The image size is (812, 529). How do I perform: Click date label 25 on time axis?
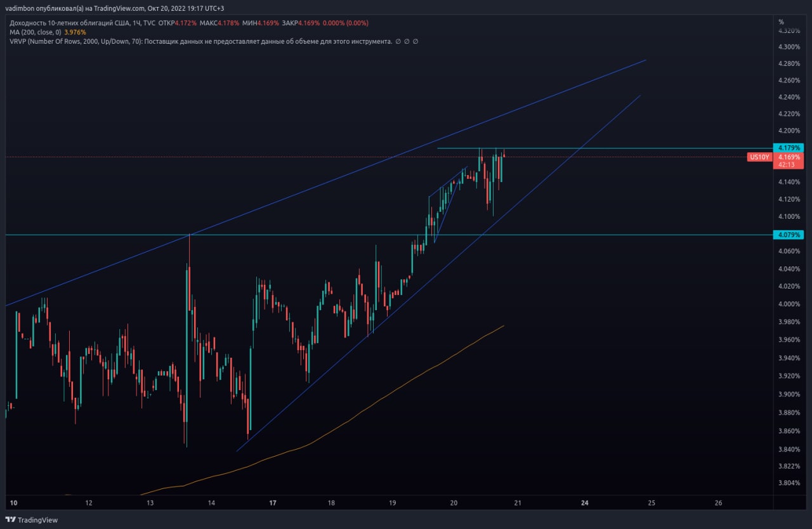(651, 503)
